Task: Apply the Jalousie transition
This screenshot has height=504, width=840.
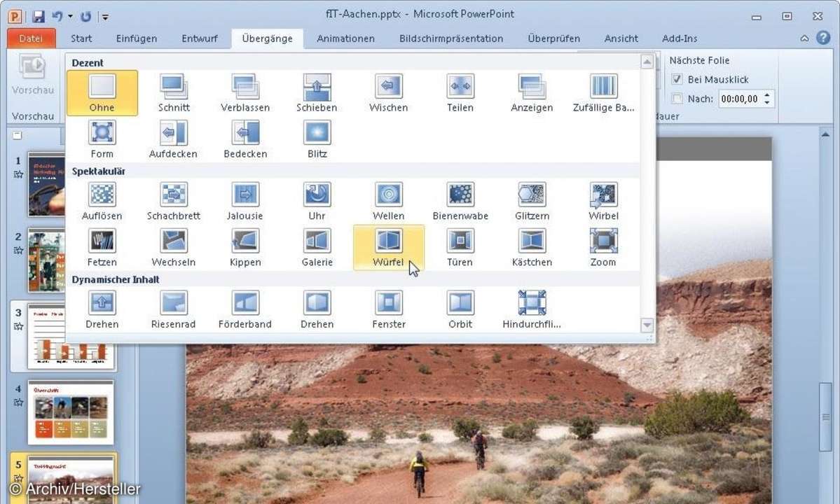Action: tap(245, 202)
